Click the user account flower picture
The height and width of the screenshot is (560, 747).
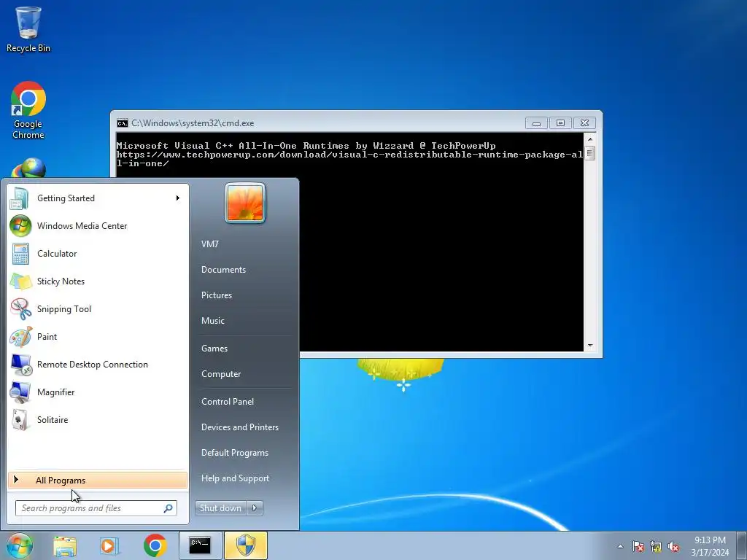point(245,203)
